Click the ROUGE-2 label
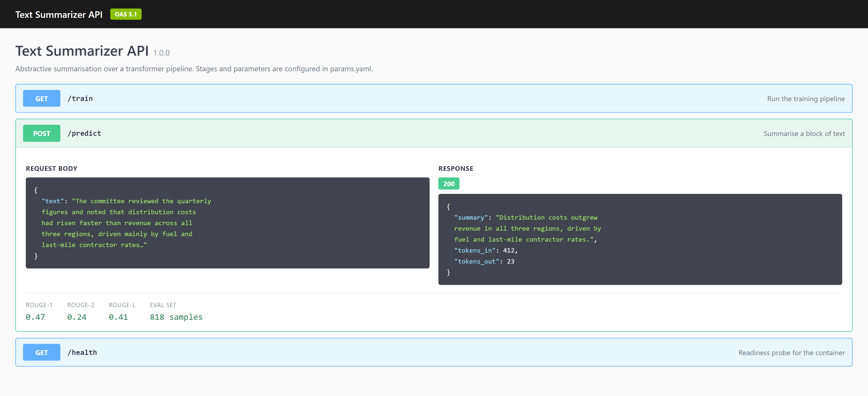 [x=81, y=305]
